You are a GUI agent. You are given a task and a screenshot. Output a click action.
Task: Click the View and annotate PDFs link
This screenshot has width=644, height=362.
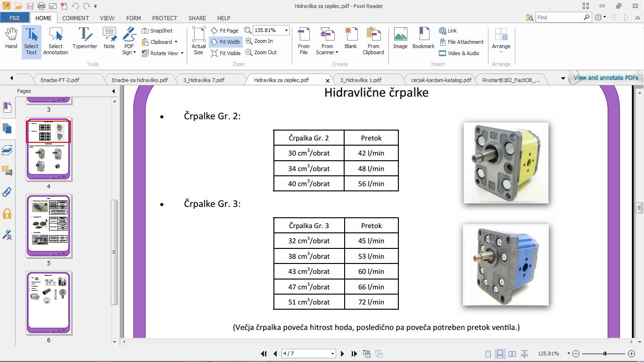(x=606, y=78)
